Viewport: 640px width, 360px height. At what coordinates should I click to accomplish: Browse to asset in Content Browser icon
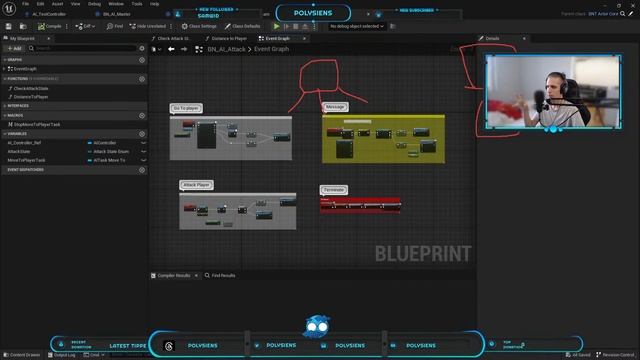[x=23, y=26]
